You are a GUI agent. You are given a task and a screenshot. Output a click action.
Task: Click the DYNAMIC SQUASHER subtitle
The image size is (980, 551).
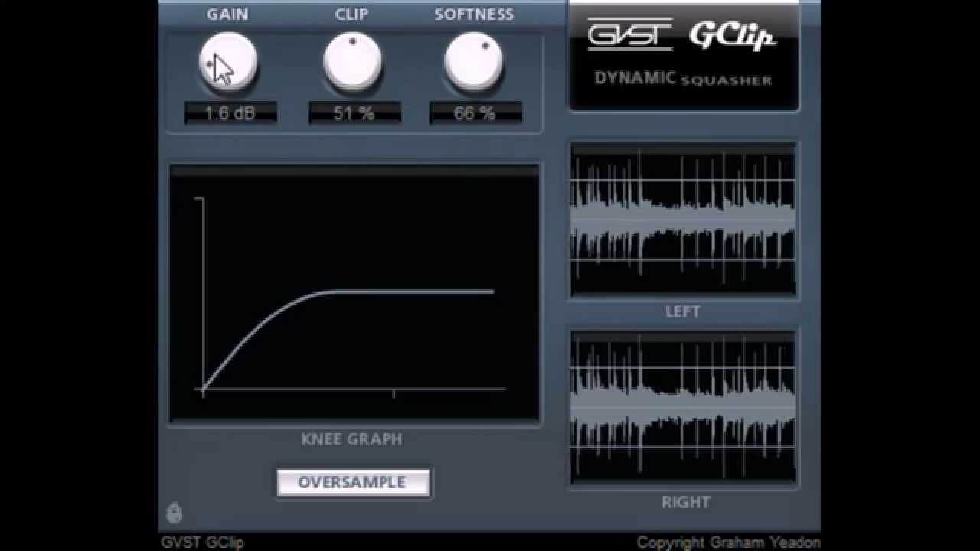tap(683, 79)
